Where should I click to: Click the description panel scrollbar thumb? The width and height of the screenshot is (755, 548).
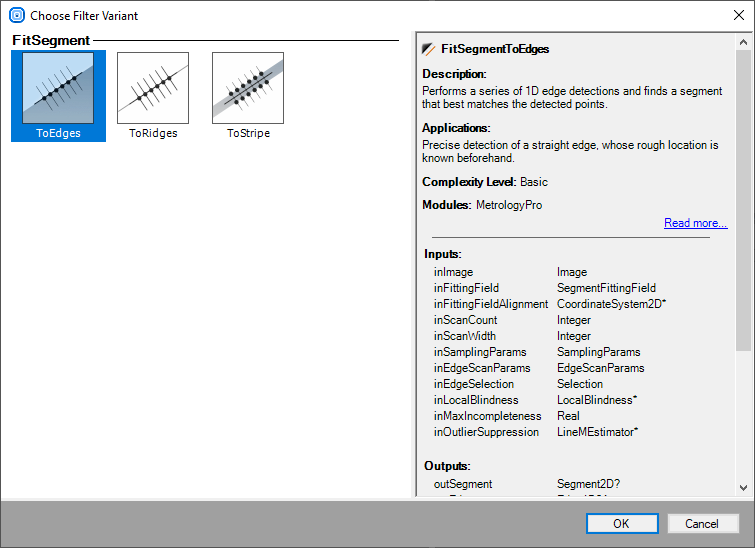pyautogui.click(x=743, y=200)
